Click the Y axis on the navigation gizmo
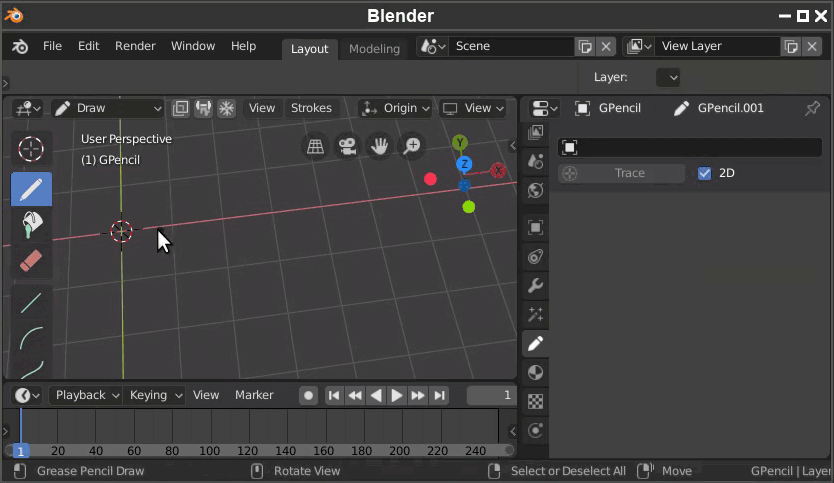The image size is (834, 483). click(x=460, y=143)
